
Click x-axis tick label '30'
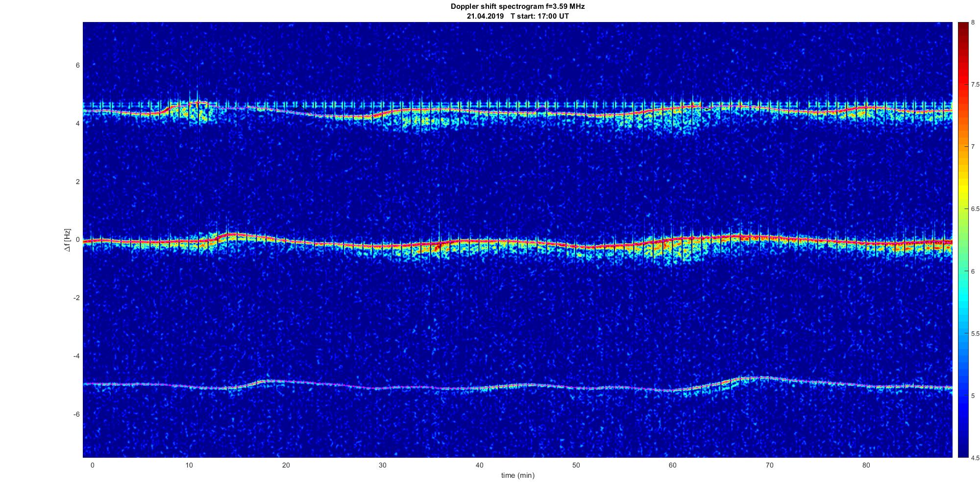tap(383, 465)
